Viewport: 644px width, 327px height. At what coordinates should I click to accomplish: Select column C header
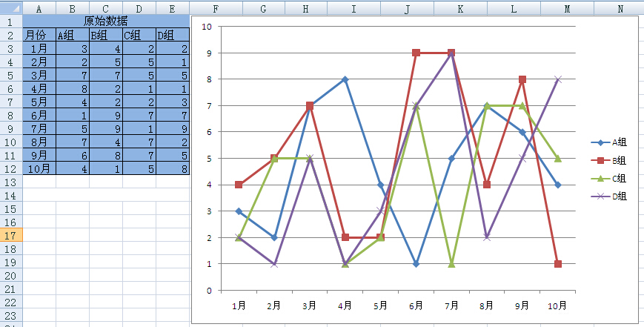tap(106, 9)
